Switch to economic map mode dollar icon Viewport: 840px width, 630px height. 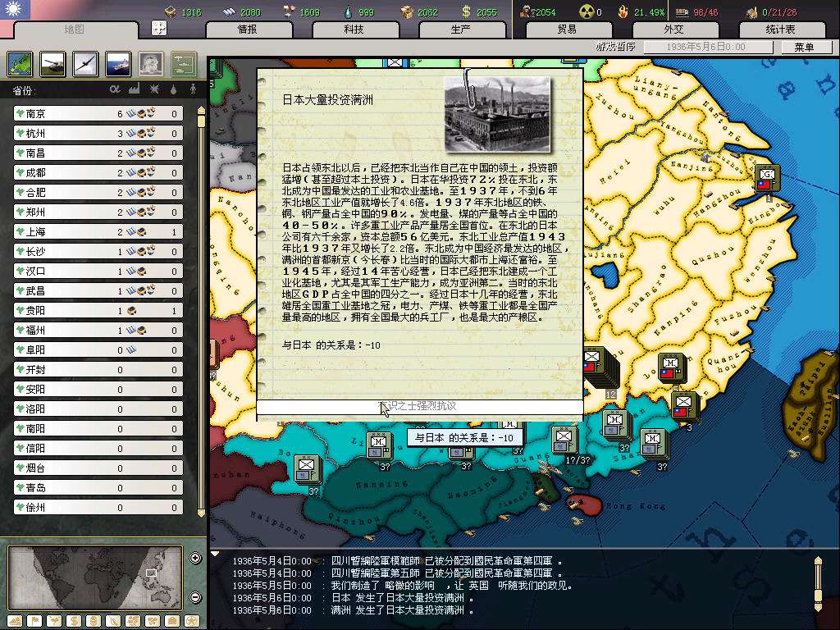point(72,621)
